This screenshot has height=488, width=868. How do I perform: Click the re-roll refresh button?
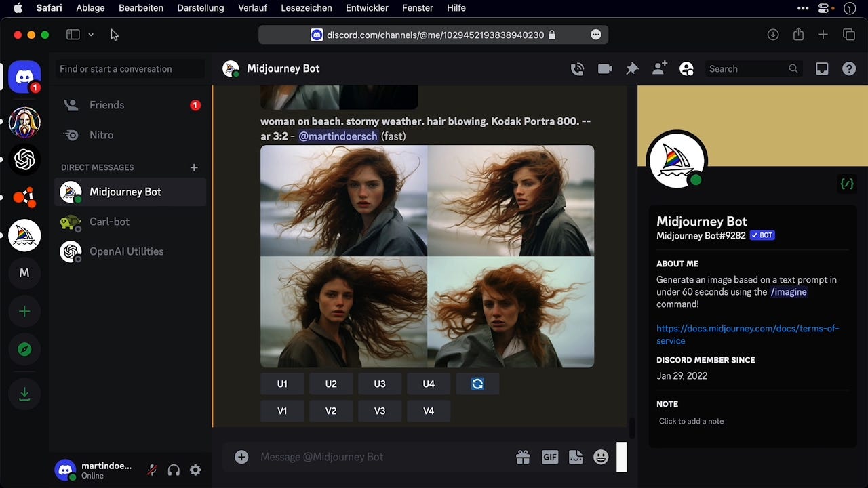coord(477,384)
